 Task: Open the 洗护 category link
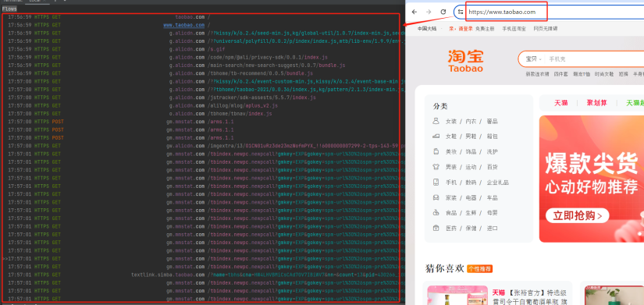492,152
